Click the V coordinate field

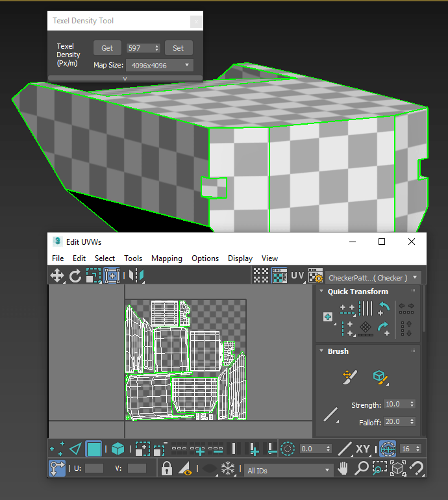(137, 468)
